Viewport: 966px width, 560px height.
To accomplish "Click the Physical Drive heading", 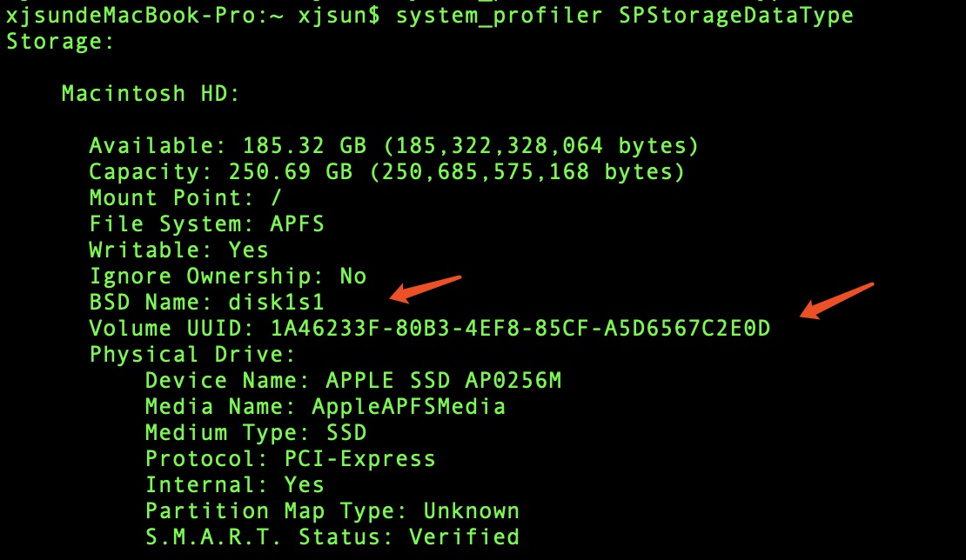I will click(193, 355).
